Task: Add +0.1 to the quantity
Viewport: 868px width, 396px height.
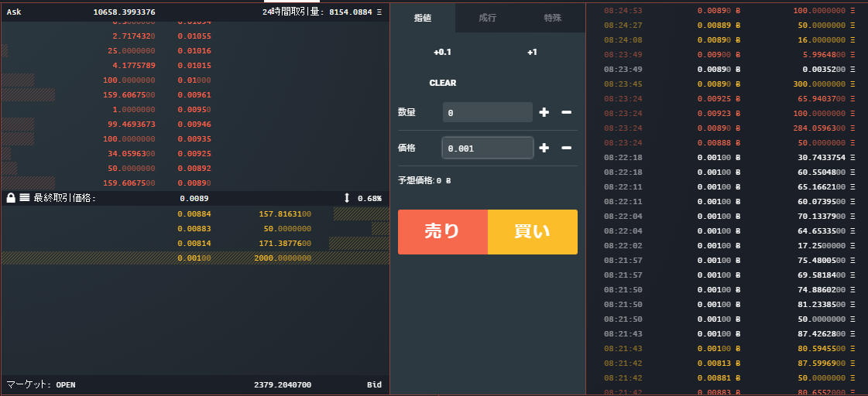Action: [x=442, y=52]
